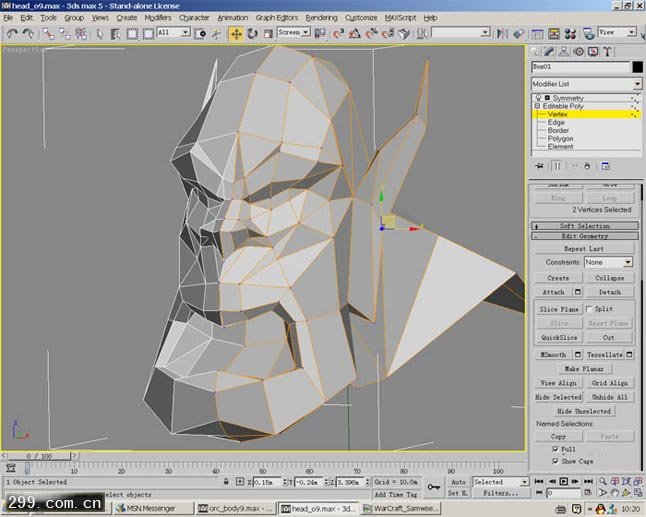Switch to the Display command panel
Image resolution: width=646 pixels, height=517 pixels.
coord(593,51)
